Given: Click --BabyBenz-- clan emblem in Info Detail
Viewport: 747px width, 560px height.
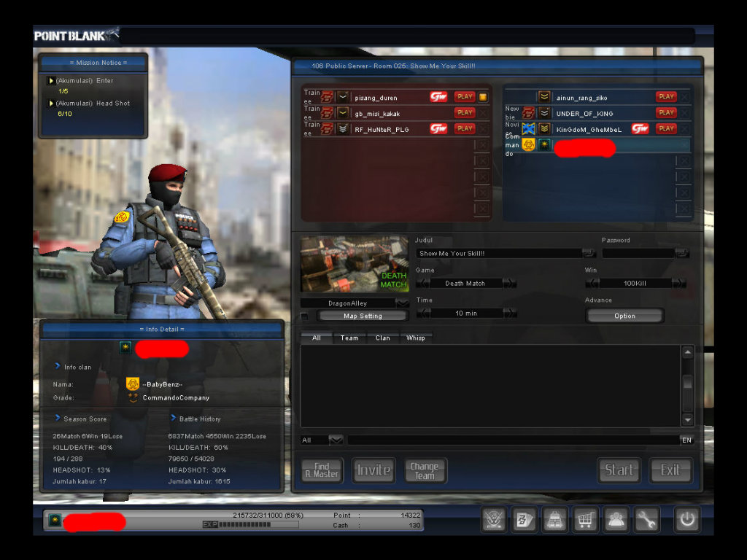Looking at the screenshot, I should pyautogui.click(x=133, y=384).
